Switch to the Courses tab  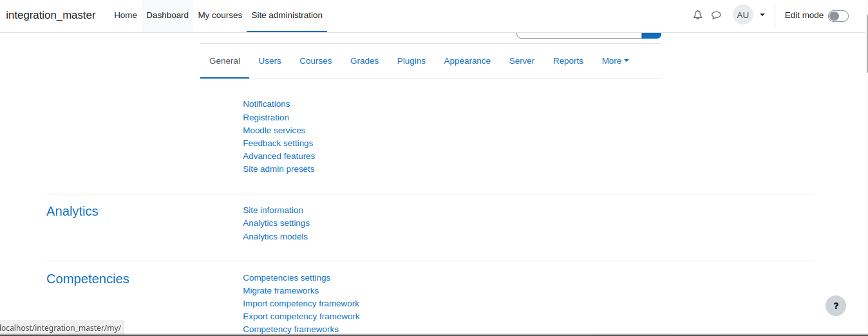[x=316, y=61]
